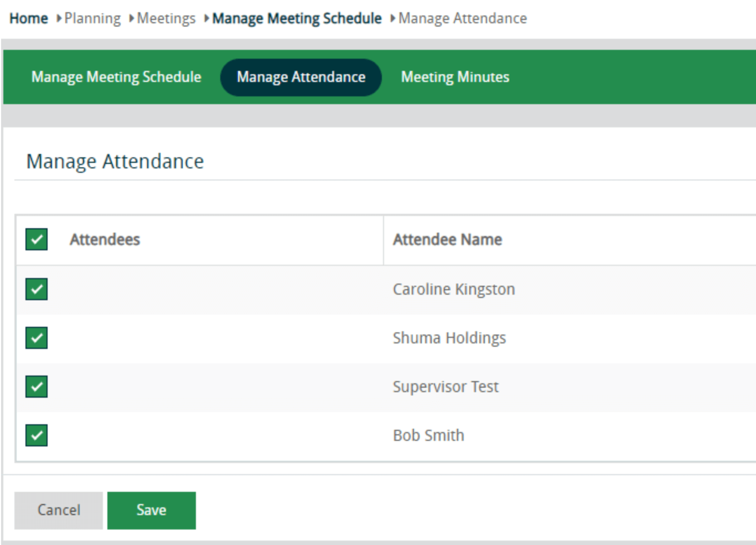Click the Attendees column header
The image size is (756, 545).
pyautogui.click(x=105, y=240)
